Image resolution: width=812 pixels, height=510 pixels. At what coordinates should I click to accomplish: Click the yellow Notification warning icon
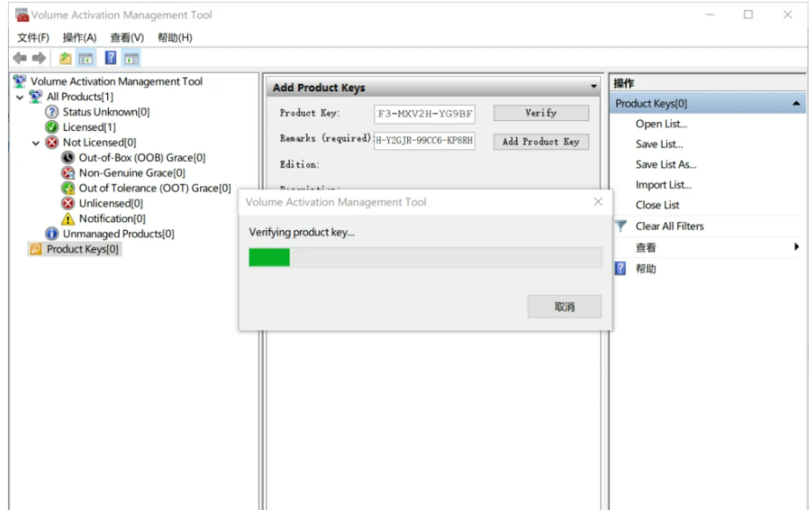[68, 219]
